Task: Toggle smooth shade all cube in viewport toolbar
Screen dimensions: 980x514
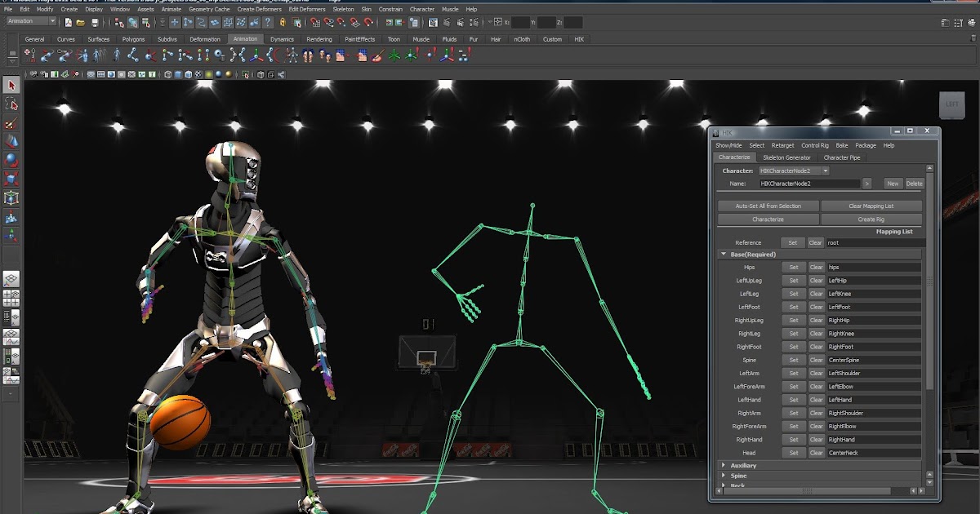Action: pyautogui.click(x=178, y=74)
